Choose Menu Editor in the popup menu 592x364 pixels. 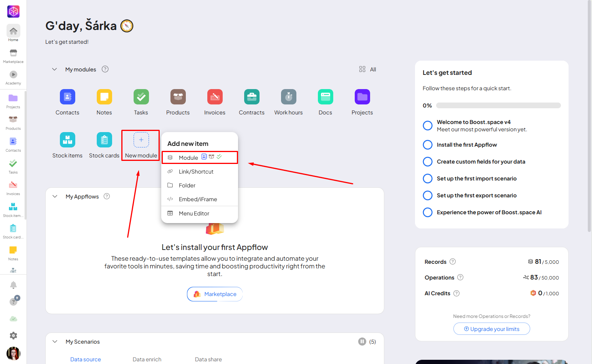194,213
